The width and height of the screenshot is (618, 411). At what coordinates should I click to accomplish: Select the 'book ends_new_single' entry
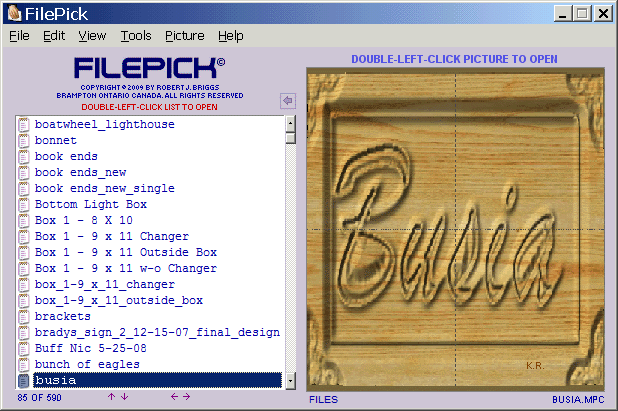pos(104,189)
